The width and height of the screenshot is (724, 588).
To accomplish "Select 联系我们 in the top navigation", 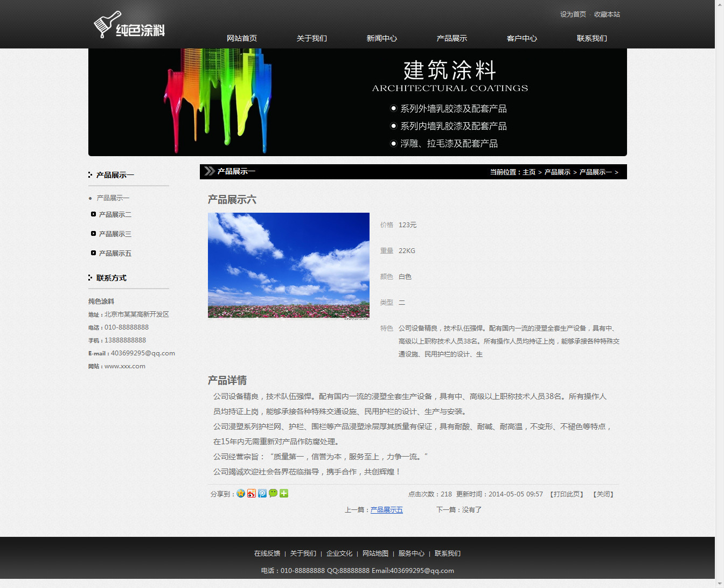I will [x=592, y=38].
